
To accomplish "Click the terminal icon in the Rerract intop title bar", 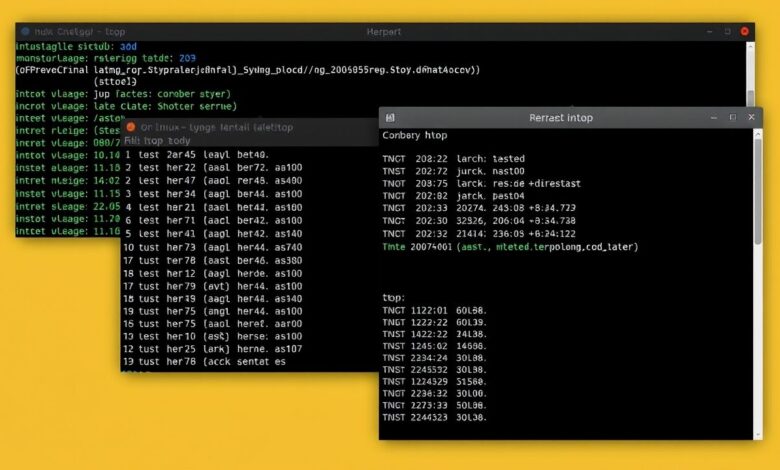I will tap(390, 117).
